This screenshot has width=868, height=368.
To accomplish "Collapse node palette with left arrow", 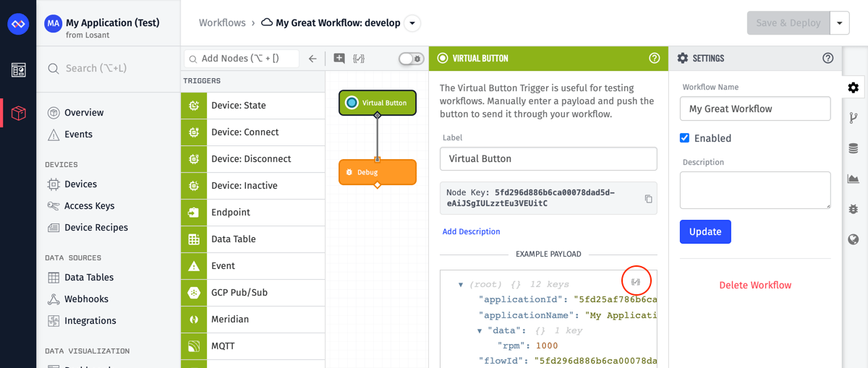I will 312,59.
